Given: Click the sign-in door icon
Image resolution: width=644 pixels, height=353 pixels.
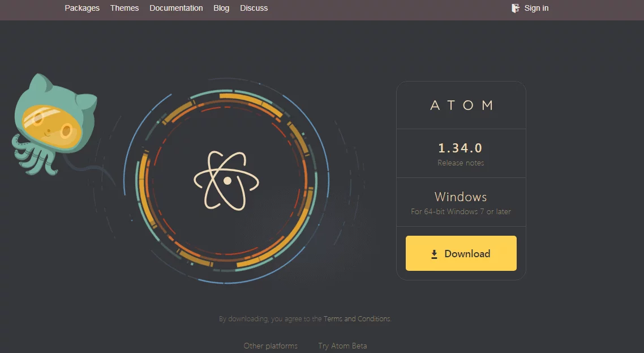Looking at the screenshot, I should [x=516, y=8].
